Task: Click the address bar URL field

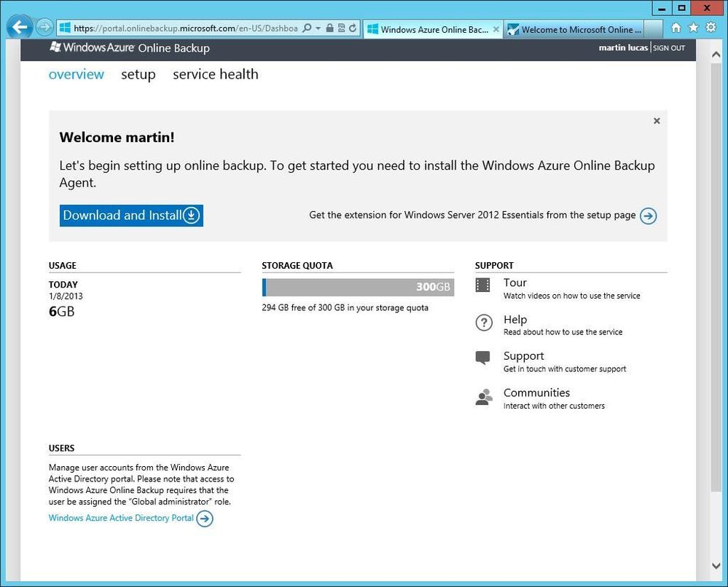Action: point(186,28)
